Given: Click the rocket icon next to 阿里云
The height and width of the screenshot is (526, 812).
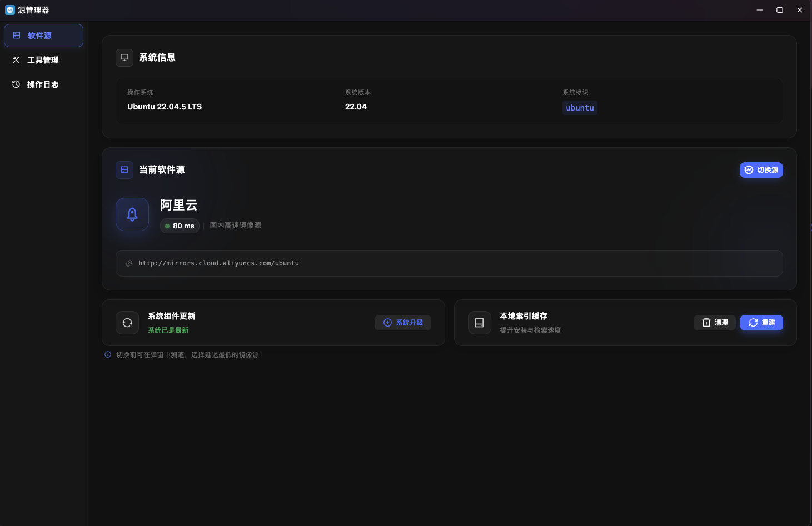Looking at the screenshot, I should tap(132, 214).
